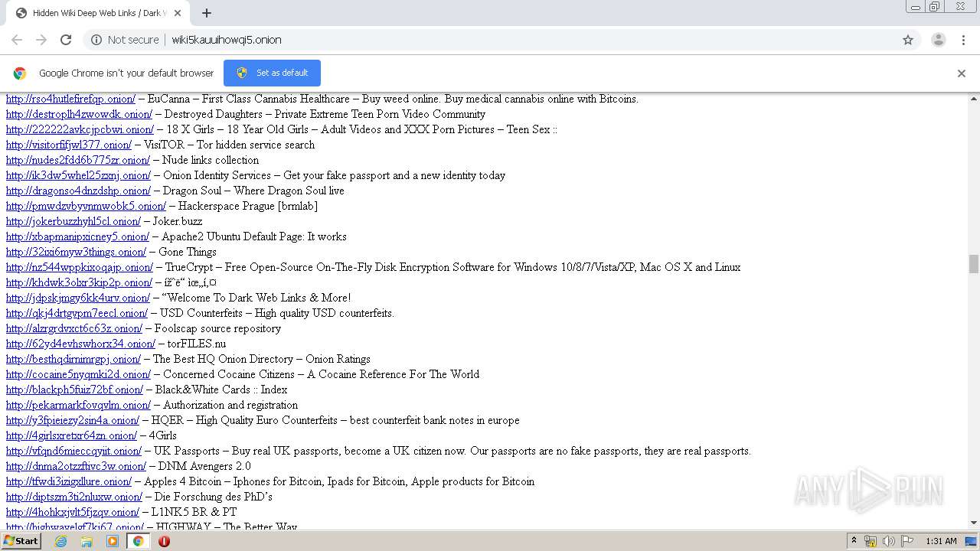Click the text 'Apache2 Ubuntu Default Page: It works'
Viewport: 980px width, 551px height.
[253, 236]
